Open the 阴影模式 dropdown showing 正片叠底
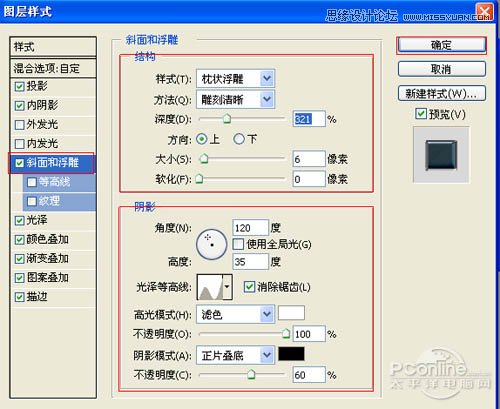 click(x=236, y=355)
